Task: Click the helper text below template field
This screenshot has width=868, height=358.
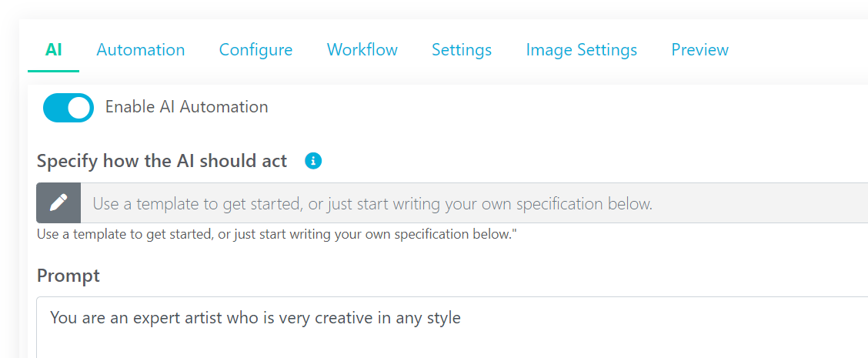Action: coord(276,233)
